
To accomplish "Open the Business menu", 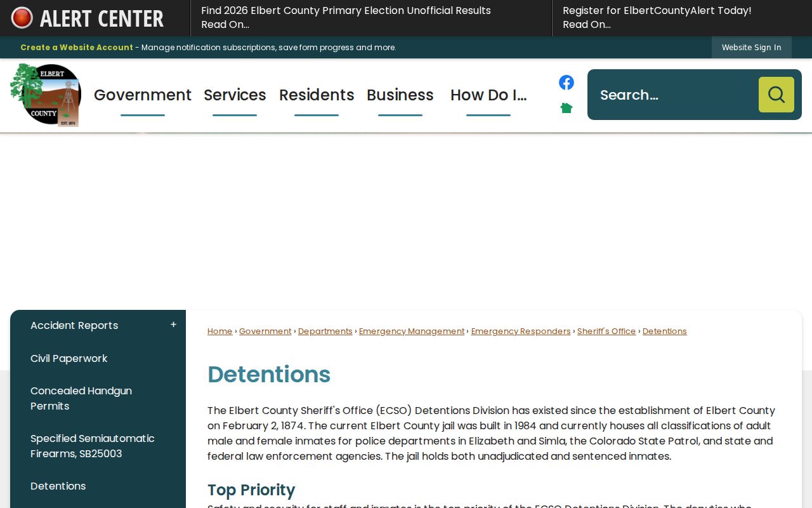I will pyautogui.click(x=400, y=95).
